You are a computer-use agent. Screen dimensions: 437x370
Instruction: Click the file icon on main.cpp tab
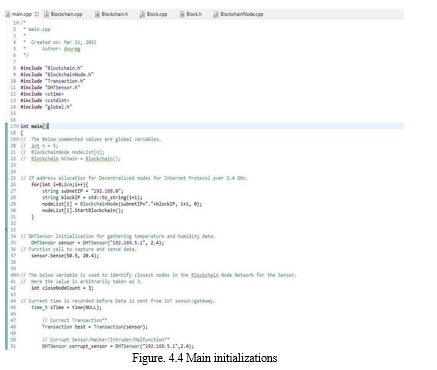(x=8, y=14)
